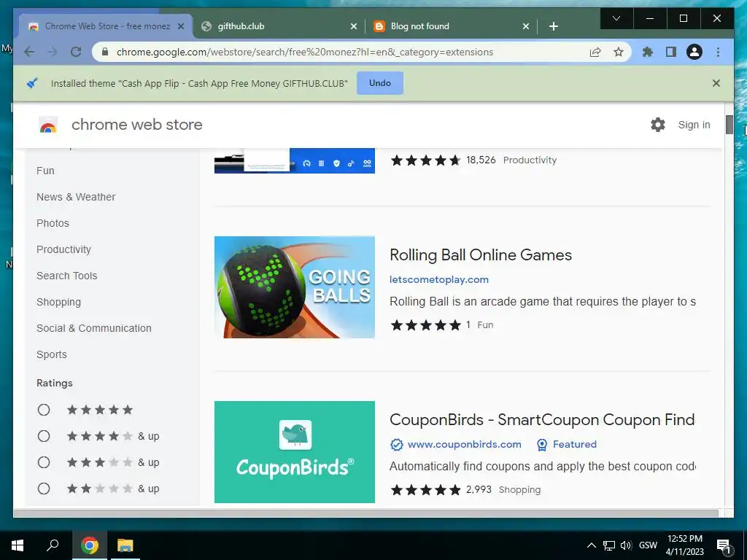747x560 pixels.
Task: Open Chrome Web Store settings gear
Action: (x=658, y=125)
